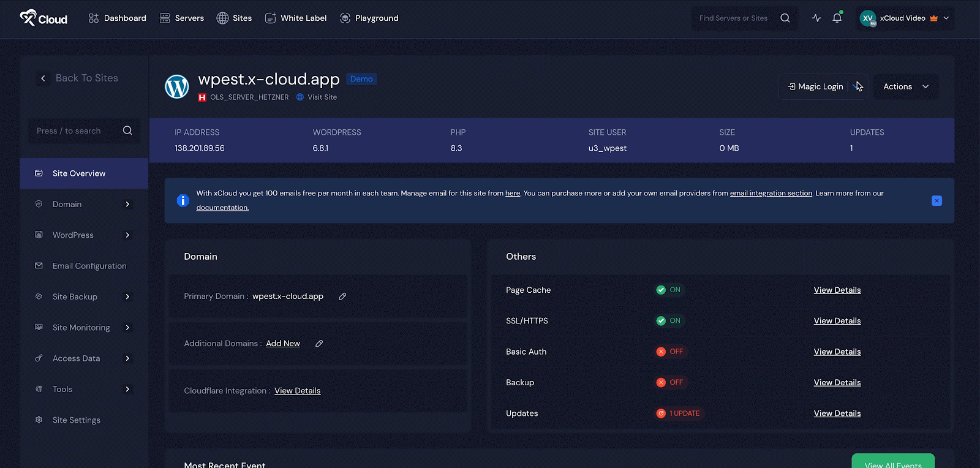980x468 pixels.
Task: Open the OLS_SERVER_HETZNER server link
Action: 249,97
